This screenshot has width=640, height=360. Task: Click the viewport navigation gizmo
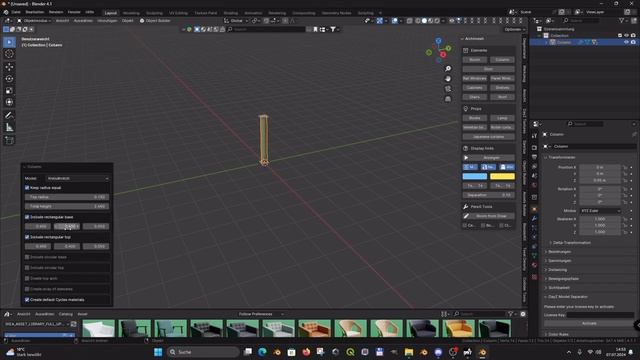point(439,51)
